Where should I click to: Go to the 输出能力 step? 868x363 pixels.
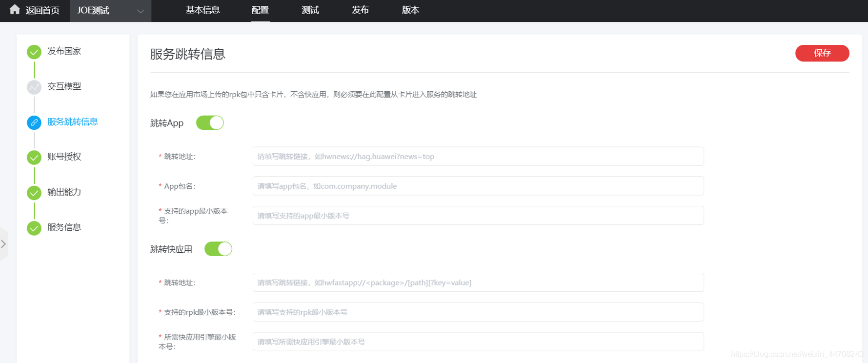click(64, 192)
